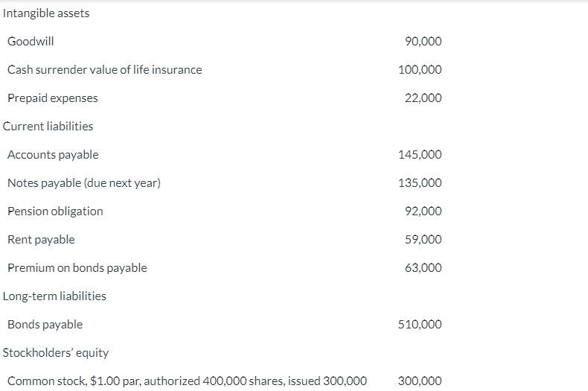
Task: Select the 510,000 bonds payable amount
Action: pyautogui.click(x=420, y=324)
